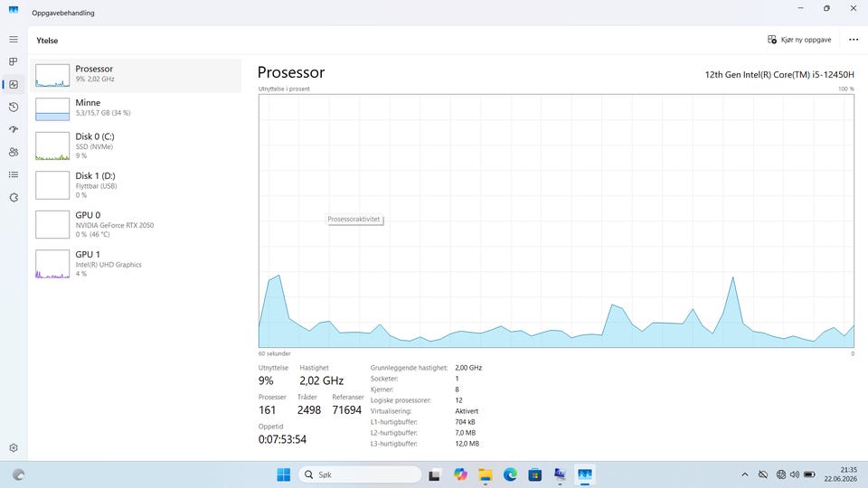The width and height of the screenshot is (868, 488).
Task: Click the 161 Prosesser count
Action: pos(267,410)
